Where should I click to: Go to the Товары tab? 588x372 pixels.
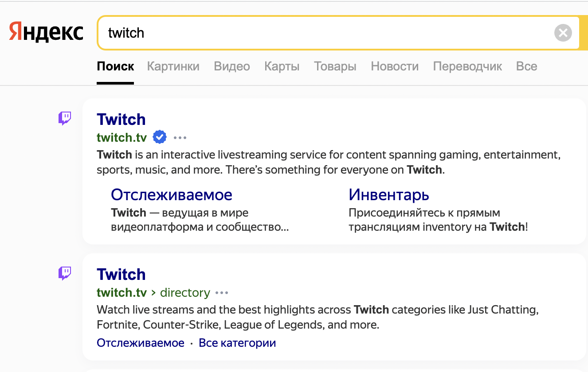pyautogui.click(x=335, y=66)
